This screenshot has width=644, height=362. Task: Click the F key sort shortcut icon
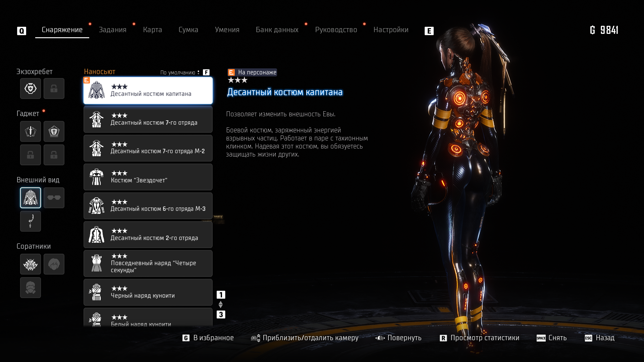coord(206,72)
